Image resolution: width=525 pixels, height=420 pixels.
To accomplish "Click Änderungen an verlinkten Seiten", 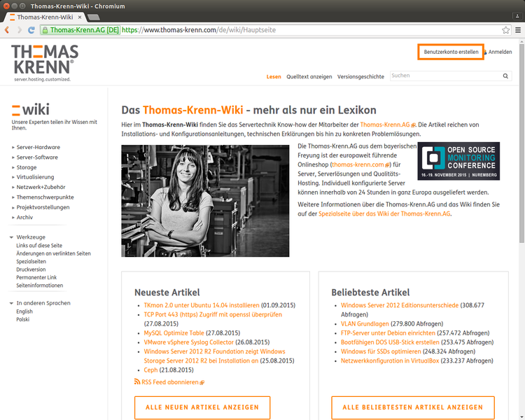I will point(54,253).
